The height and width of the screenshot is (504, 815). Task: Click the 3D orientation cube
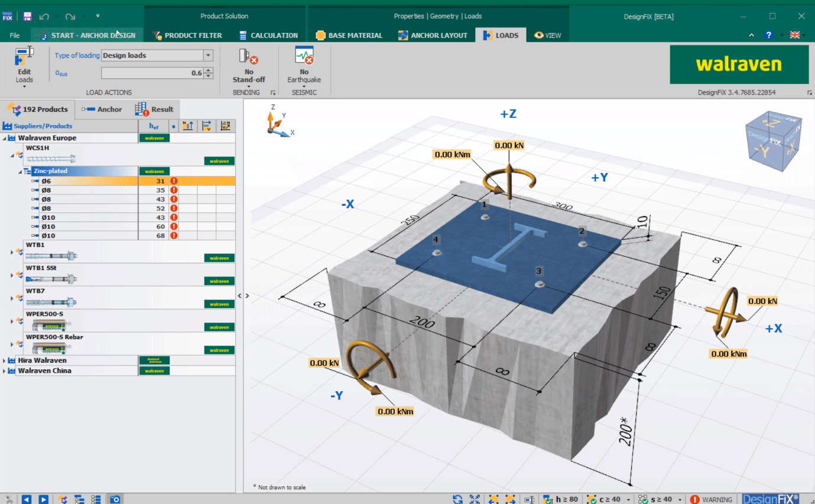tap(773, 141)
